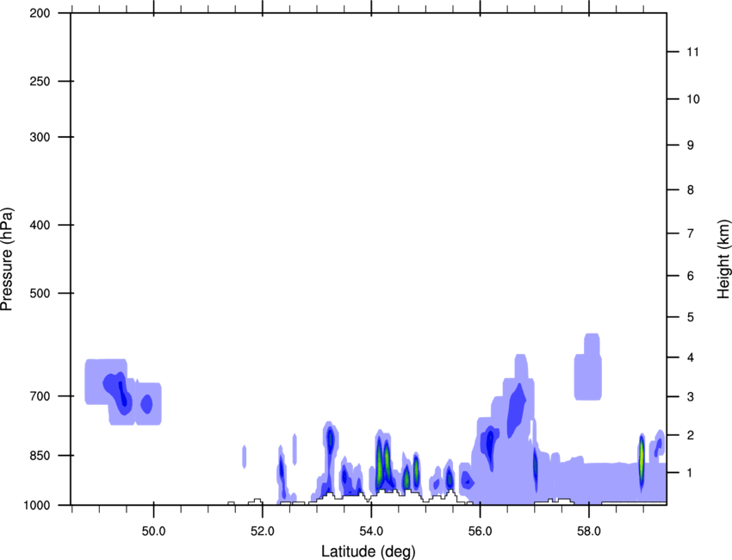Screen dimensions: 732x560
Task: Click the dark-blue contour core near 49.5 degrees
Action: (x=122, y=393)
